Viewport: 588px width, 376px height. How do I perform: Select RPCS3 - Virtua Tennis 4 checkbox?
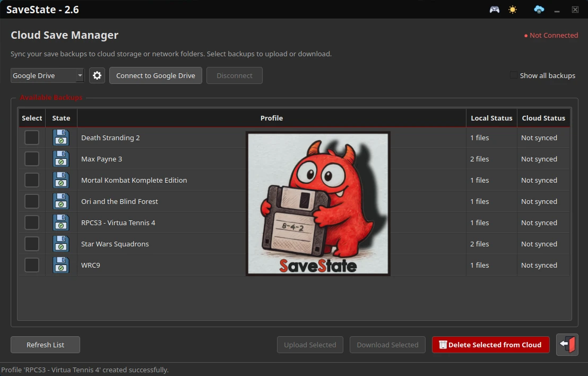[x=32, y=223]
